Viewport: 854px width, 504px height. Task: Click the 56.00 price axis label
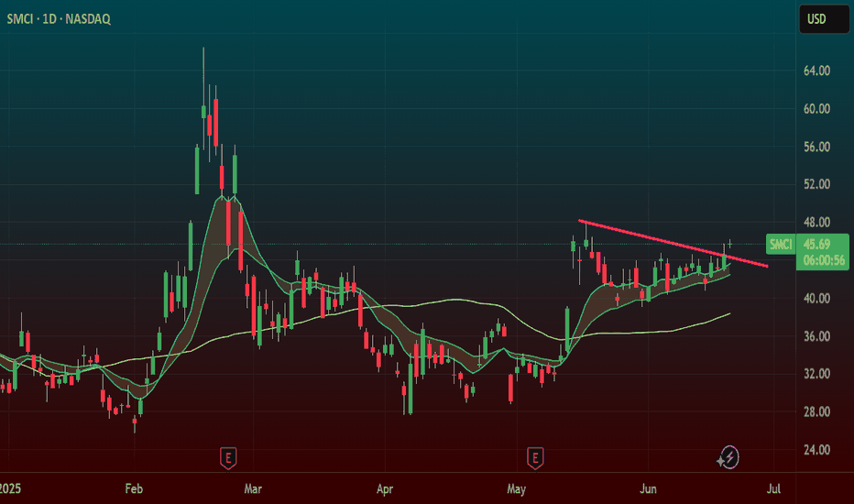[x=817, y=148]
